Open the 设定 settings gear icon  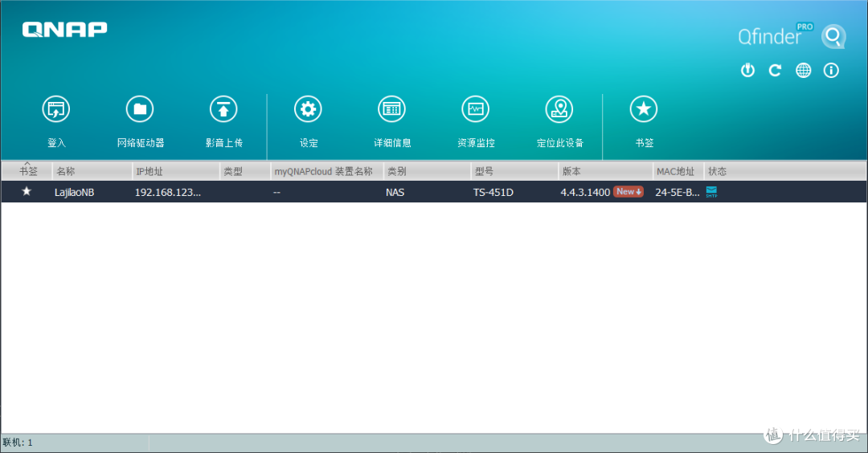tap(308, 109)
